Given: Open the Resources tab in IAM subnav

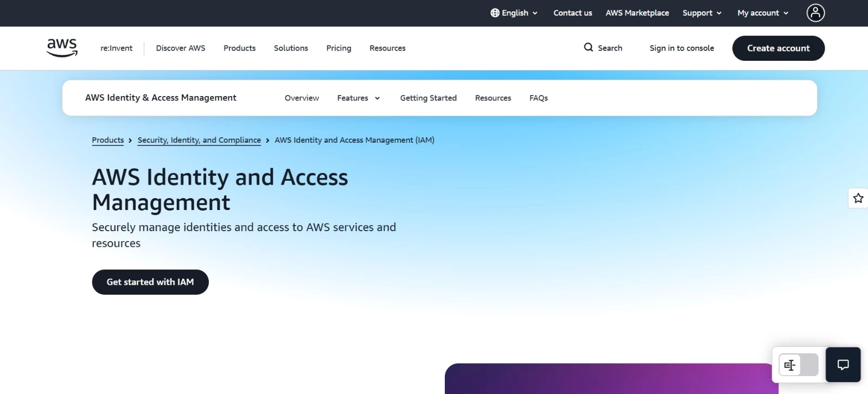Looking at the screenshot, I should tap(493, 98).
